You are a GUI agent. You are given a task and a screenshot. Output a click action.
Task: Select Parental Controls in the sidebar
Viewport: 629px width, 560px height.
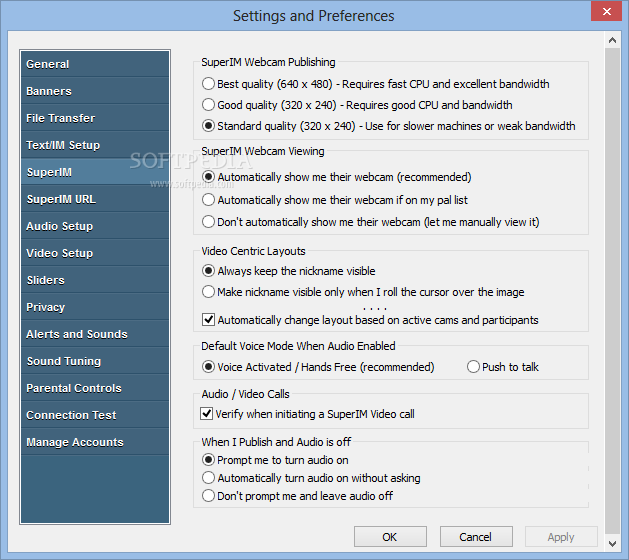(95, 388)
